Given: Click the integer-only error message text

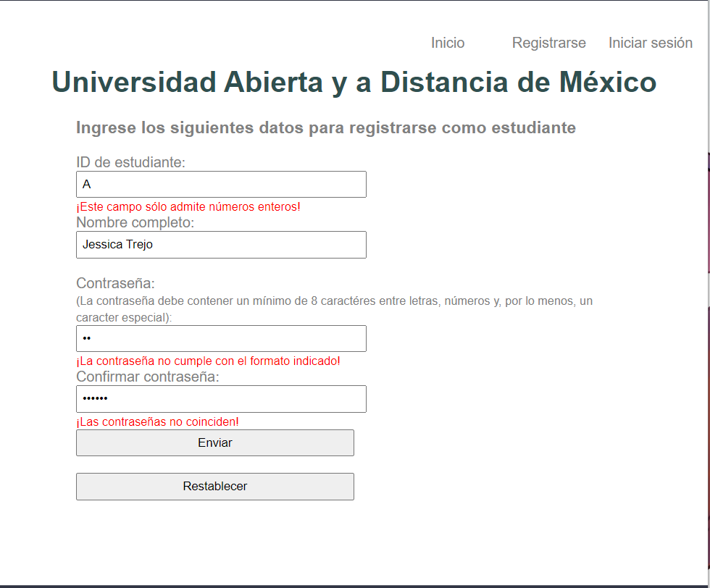Looking at the screenshot, I should point(189,206).
